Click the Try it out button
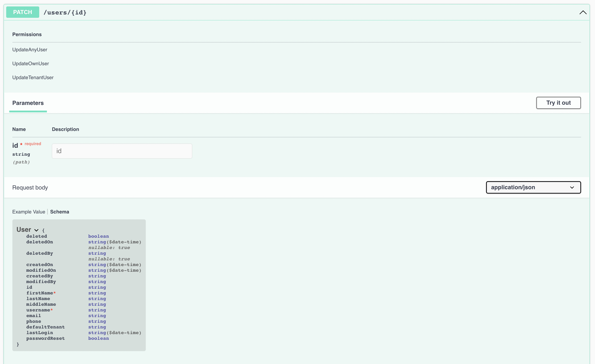The width and height of the screenshot is (595, 364). pos(558,103)
